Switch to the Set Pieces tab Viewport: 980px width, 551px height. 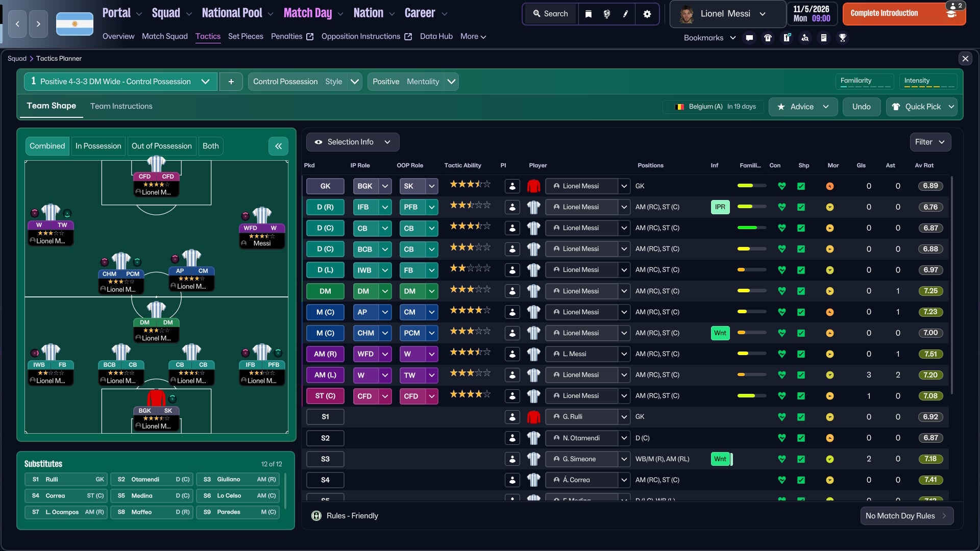click(x=246, y=36)
